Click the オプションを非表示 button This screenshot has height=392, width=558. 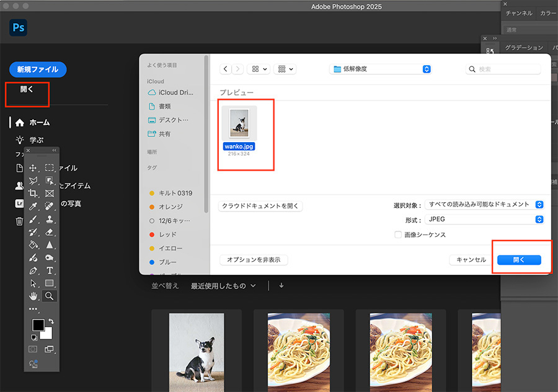(x=254, y=260)
